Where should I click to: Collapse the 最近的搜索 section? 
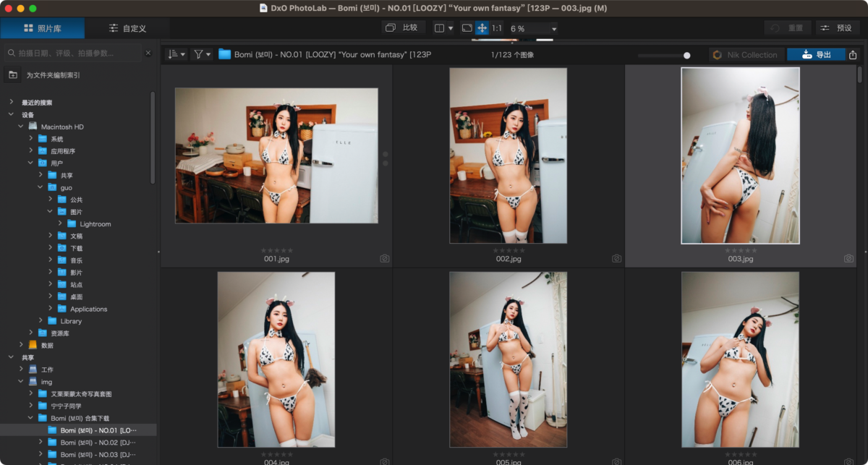point(11,102)
